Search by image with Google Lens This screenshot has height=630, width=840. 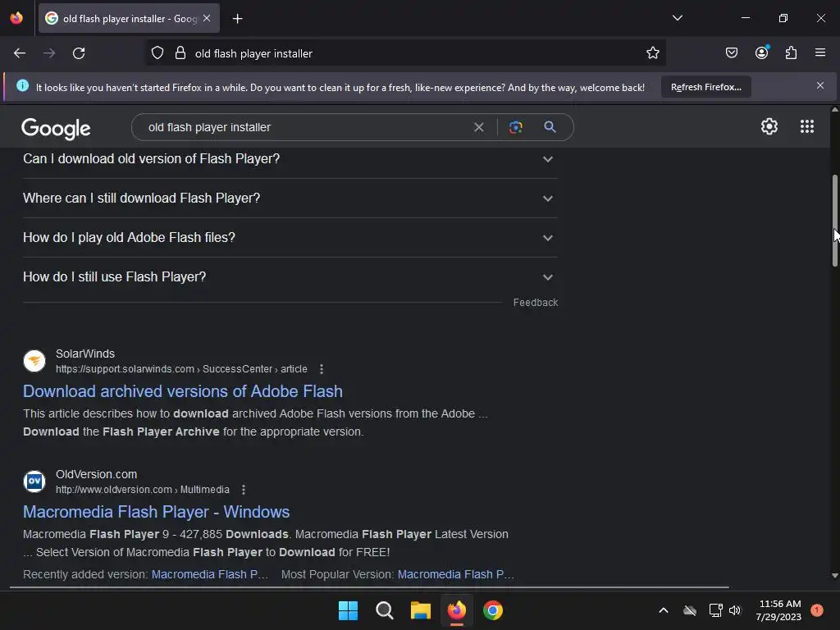[515, 127]
